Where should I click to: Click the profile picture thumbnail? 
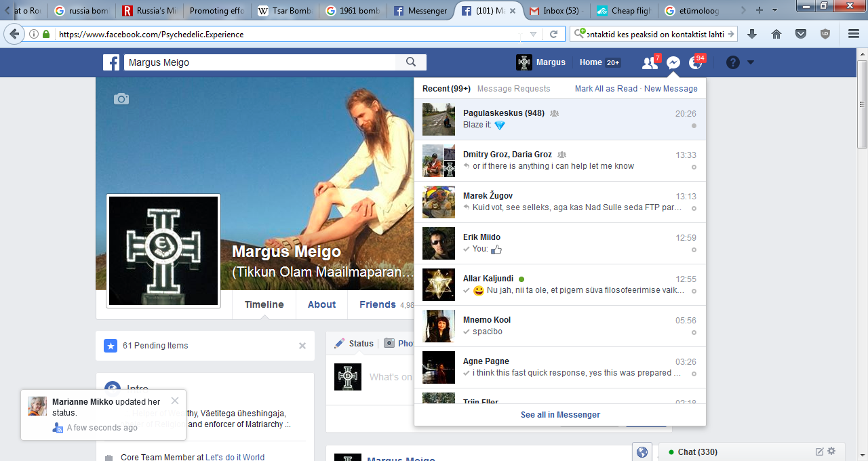pyautogui.click(x=163, y=251)
